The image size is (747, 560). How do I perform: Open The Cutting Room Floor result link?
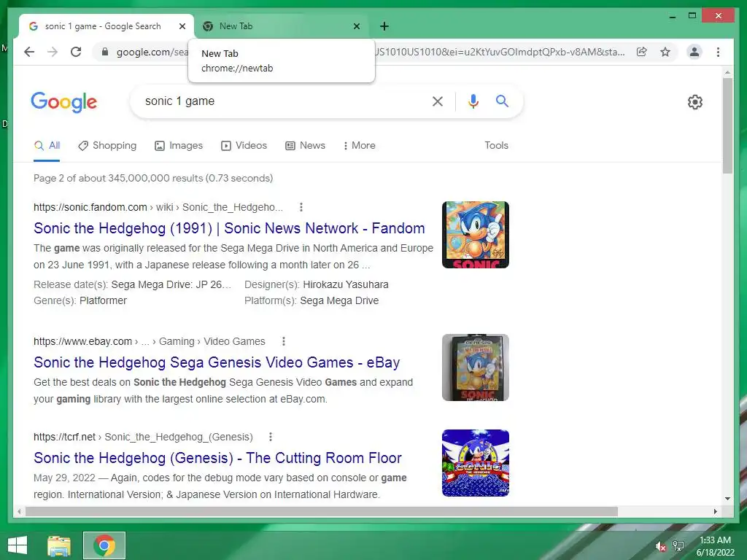click(217, 458)
